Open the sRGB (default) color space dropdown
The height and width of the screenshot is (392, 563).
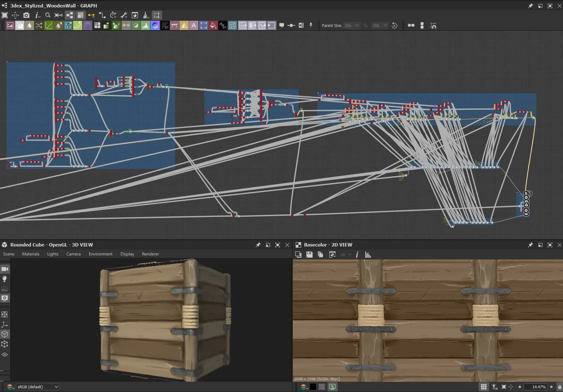(38, 387)
